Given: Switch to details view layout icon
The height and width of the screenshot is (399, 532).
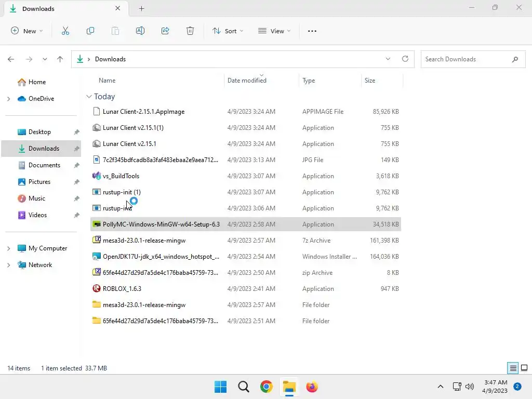Looking at the screenshot, I should coord(513,368).
